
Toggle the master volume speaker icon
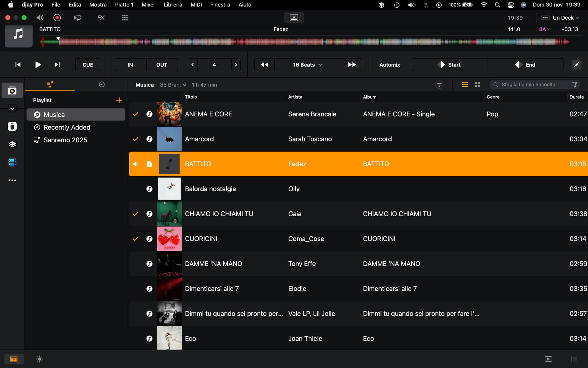[40, 18]
